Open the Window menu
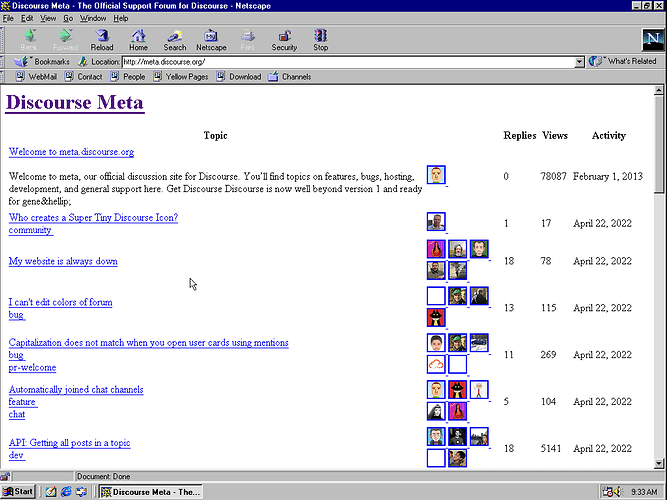Image resolution: width=667 pixels, height=500 pixels. (x=93, y=18)
